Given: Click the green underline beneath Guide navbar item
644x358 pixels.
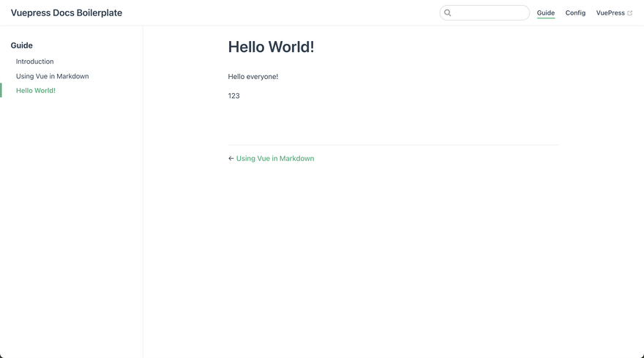Looking at the screenshot, I should point(546,18).
